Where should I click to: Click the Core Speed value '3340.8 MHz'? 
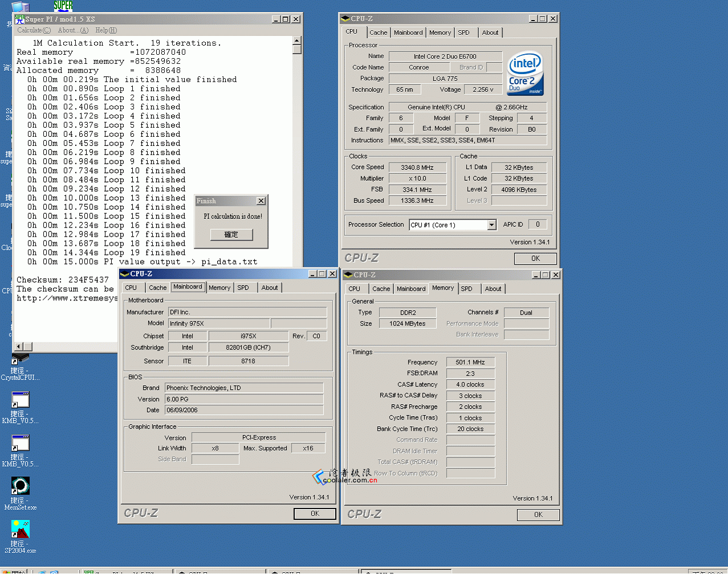417,168
